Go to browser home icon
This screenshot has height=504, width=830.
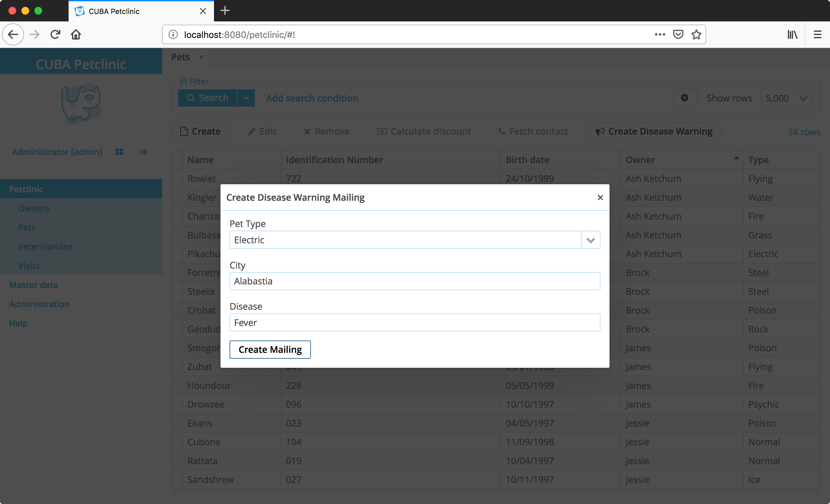pos(76,34)
